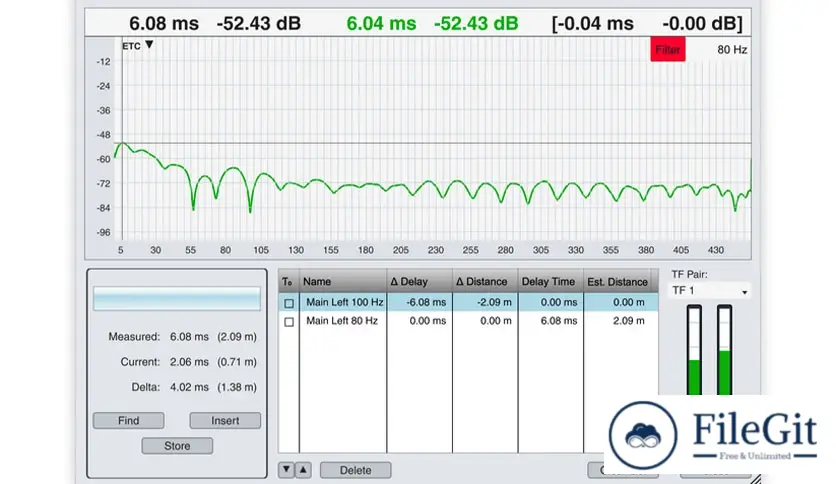Select the Main Left 100 Hz row name
The width and height of the screenshot is (836, 484).
coord(344,302)
